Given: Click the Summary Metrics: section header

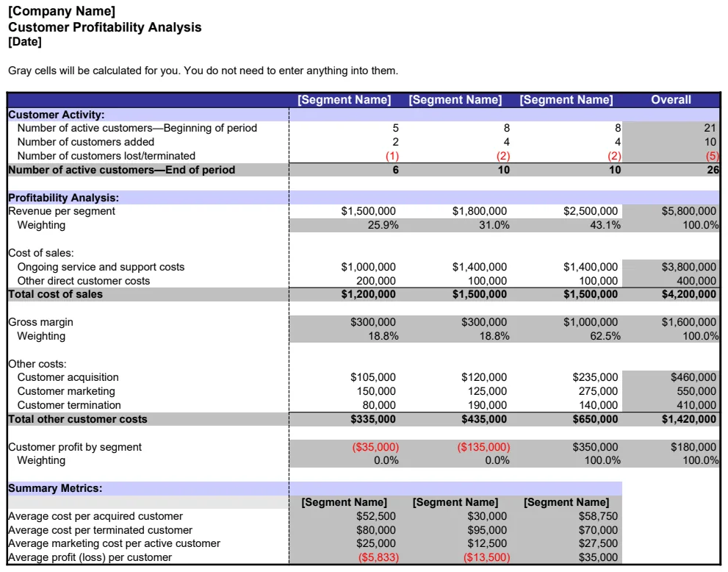Looking at the screenshot, I should click(55, 489).
